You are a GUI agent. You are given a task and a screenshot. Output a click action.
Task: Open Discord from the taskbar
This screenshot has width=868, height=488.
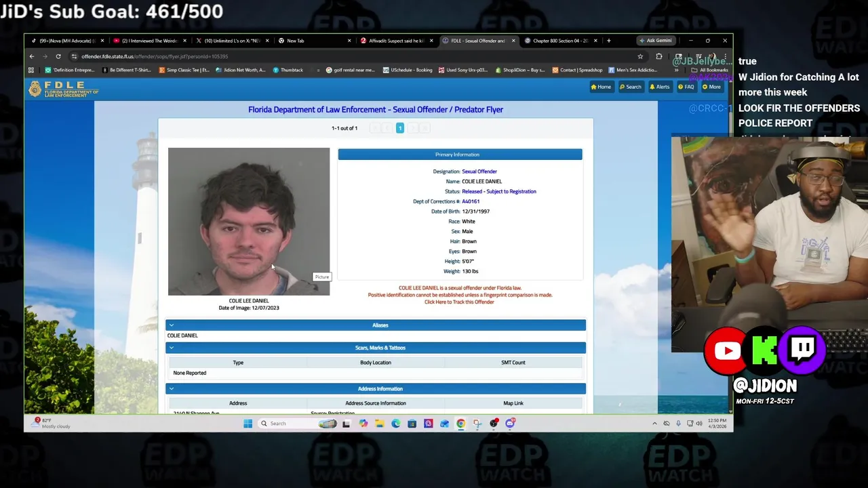(510, 424)
